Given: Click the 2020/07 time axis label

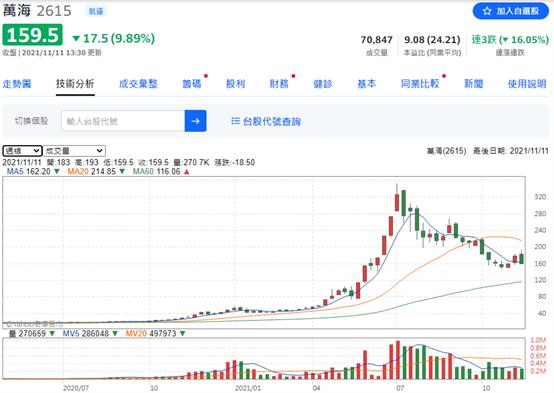Looking at the screenshot, I should [x=76, y=388].
